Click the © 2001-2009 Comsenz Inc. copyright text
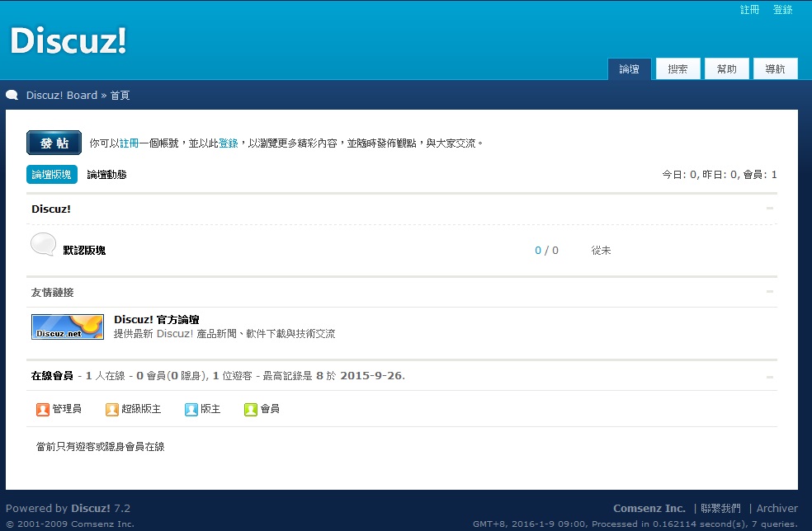The height and width of the screenshot is (531, 812). tap(70, 524)
